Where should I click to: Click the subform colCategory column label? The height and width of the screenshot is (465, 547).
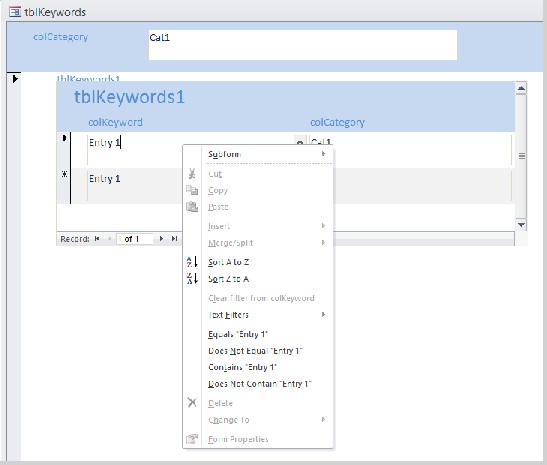tap(337, 122)
